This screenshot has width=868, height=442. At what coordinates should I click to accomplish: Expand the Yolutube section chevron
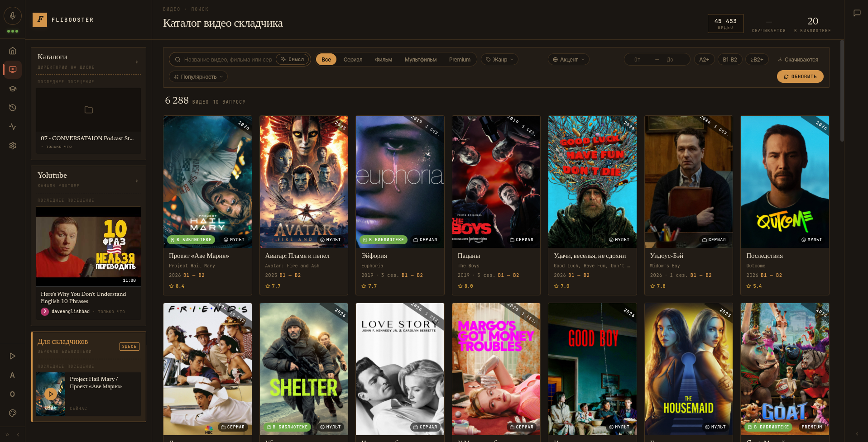[x=137, y=181]
